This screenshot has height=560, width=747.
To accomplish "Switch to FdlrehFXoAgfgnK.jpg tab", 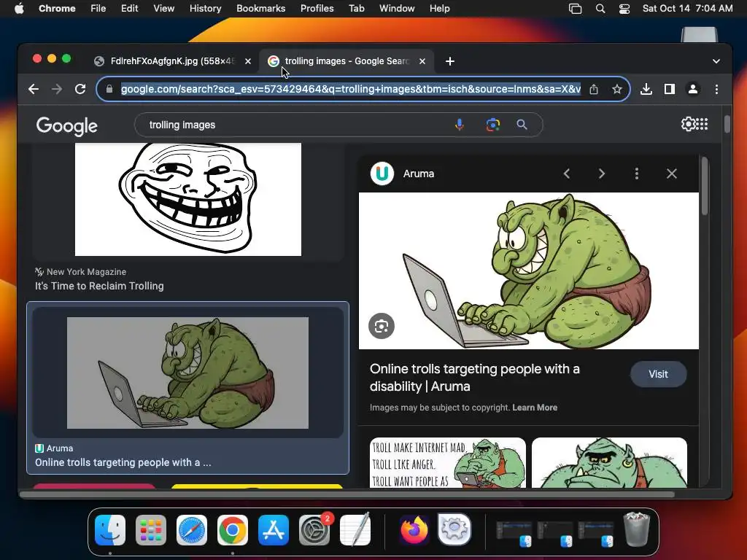I will click(x=172, y=61).
